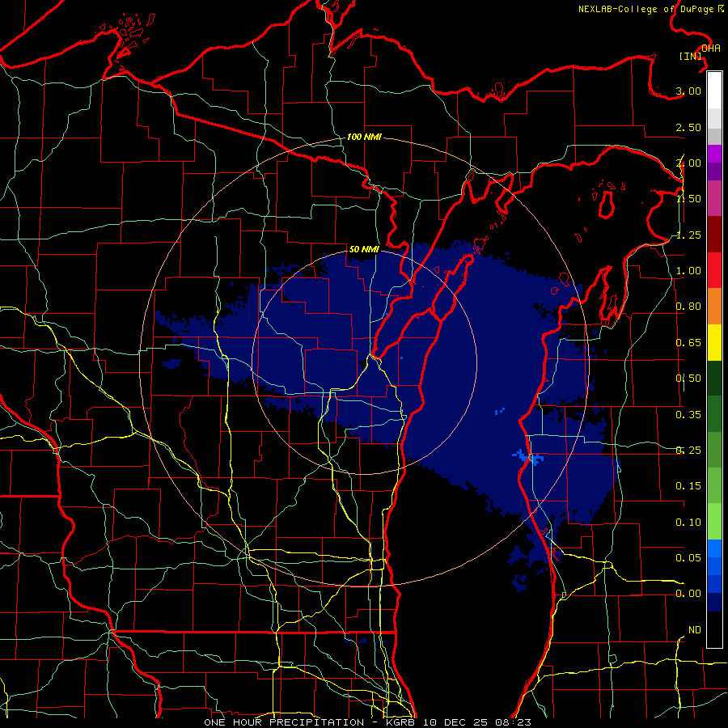Select the 0.65 legend value

pyautogui.click(x=688, y=343)
